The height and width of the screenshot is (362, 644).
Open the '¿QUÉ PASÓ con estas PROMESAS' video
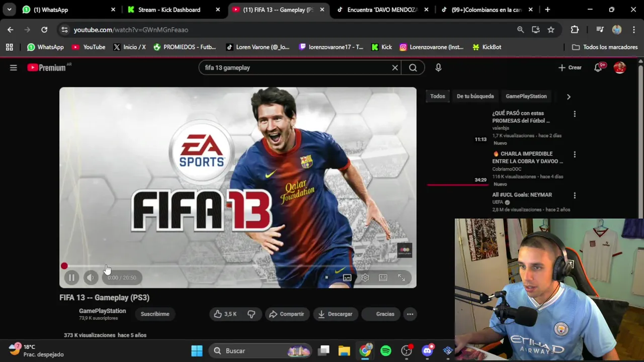[x=521, y=117]
